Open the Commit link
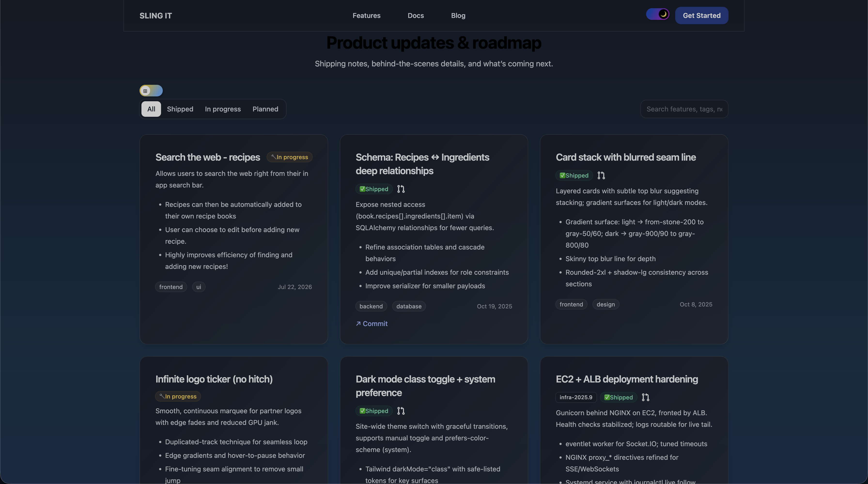The width and height of the screenshot is (868, 484). point(372,324)
